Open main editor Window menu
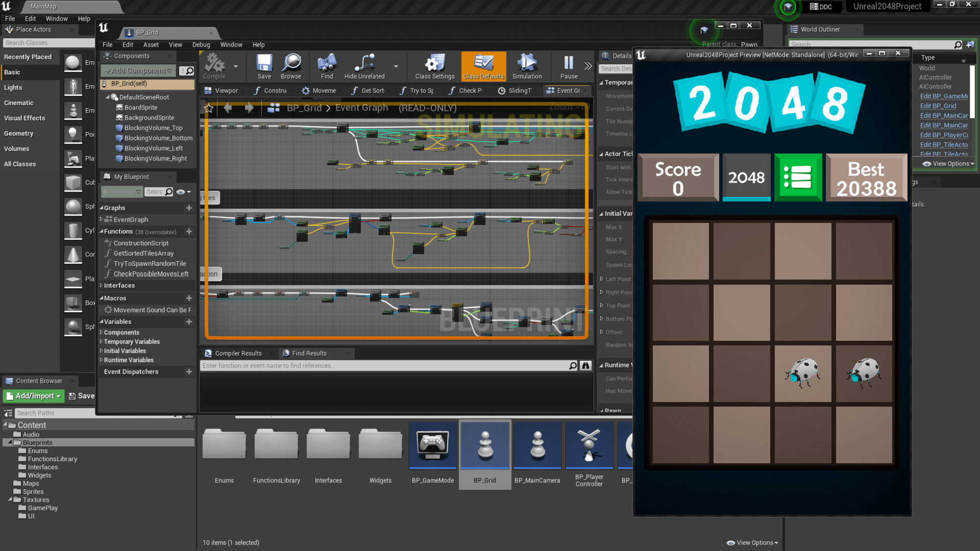The image size is (980, 551). (57, 19)
